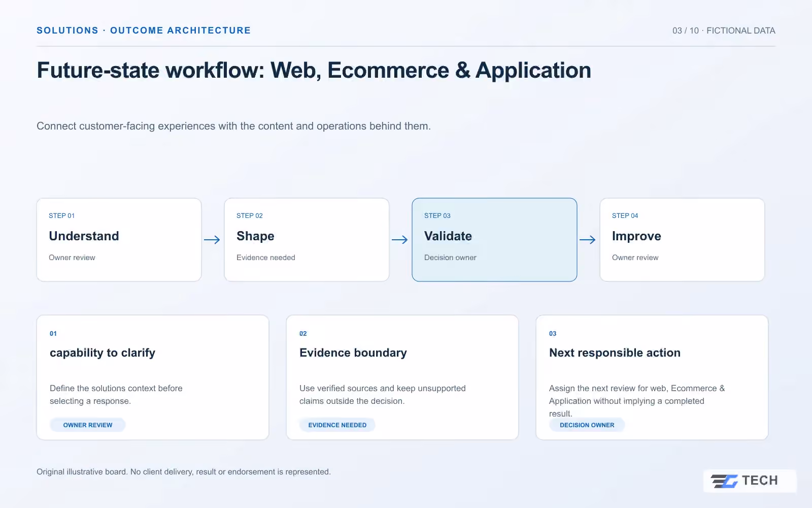812x508 pixels.
Task: Open the highlighted Validate step card
Action: [x=495, y=240]
